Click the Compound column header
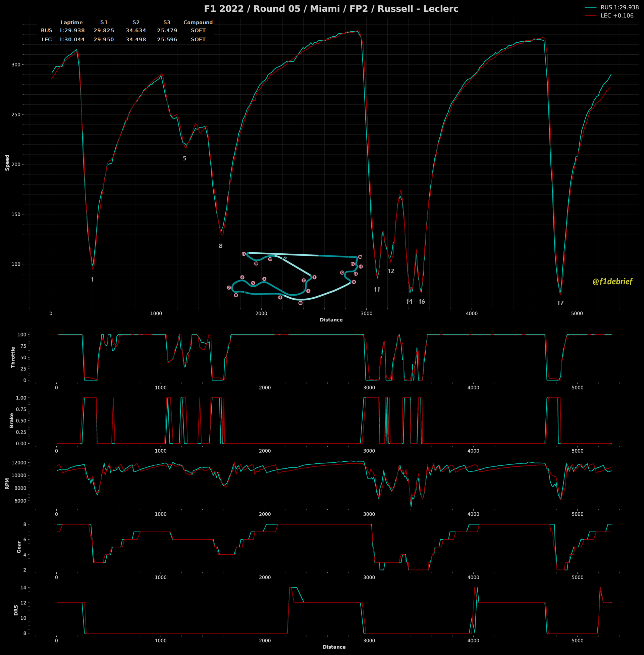 [x=198, y=22]
